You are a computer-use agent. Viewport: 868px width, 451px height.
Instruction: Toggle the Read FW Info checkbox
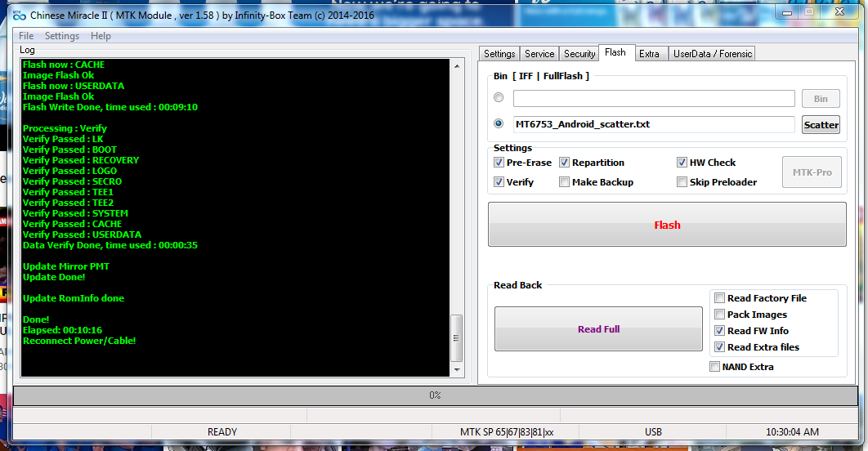[719, 331]
